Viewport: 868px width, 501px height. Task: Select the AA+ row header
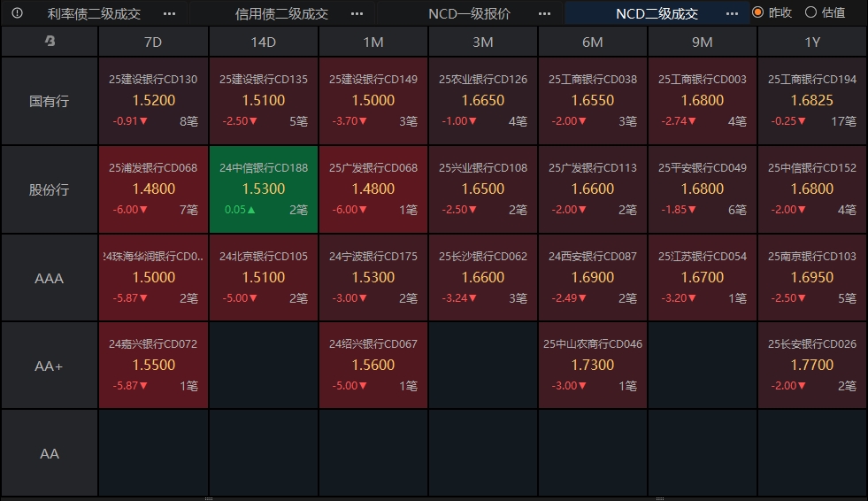pyautogui.click(x=50, y=366)
